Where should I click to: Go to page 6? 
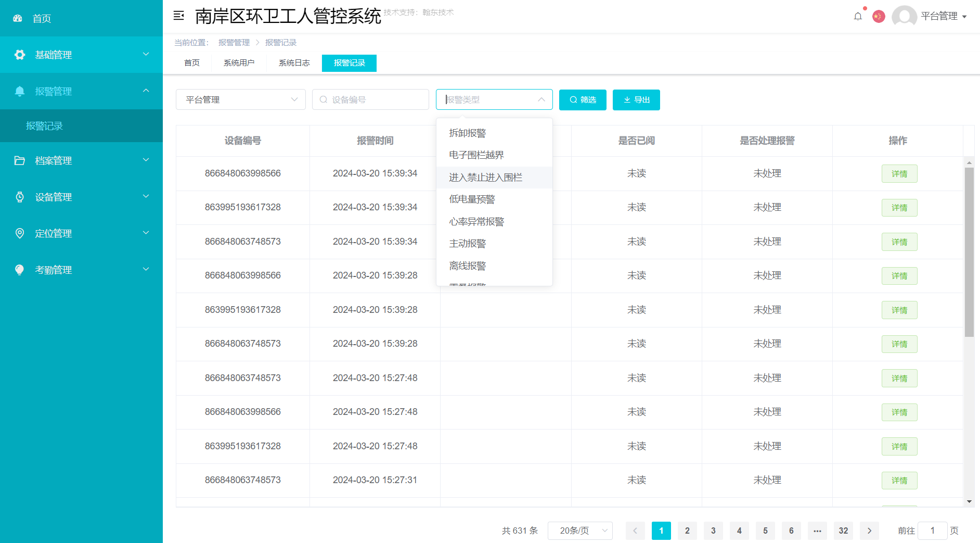pos(791,531)
